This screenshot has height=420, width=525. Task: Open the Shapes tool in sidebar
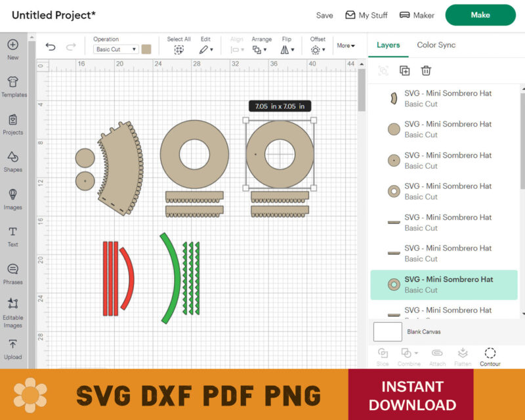click(x=13, y=161)
